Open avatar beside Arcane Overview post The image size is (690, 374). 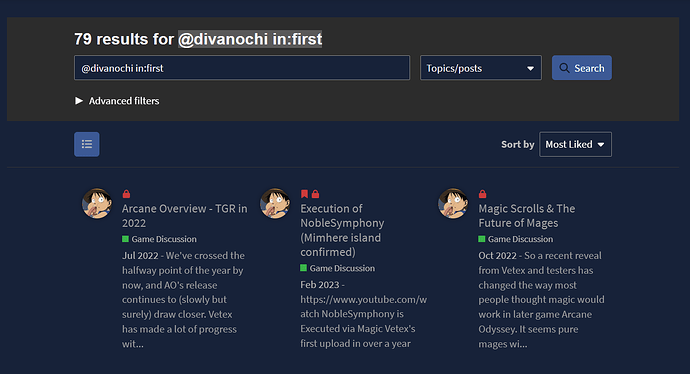[97, 203]
